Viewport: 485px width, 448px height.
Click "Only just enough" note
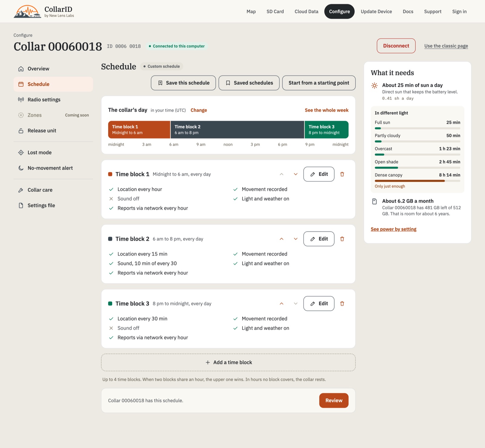coord(390,186)
